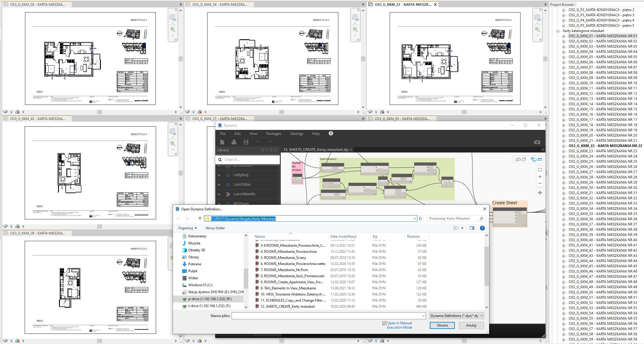Click Up one folder arrow in dialog
644x344 pixels.
click(200, 218)
